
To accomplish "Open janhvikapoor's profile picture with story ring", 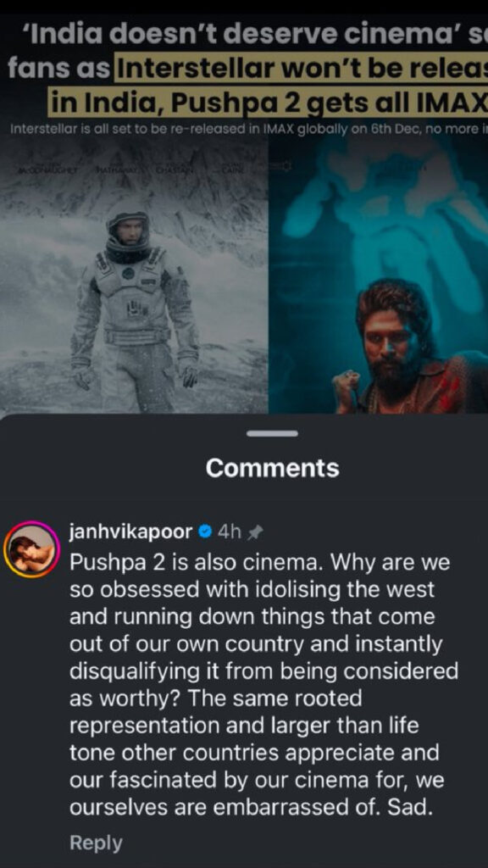I will (x=31, y=549).
